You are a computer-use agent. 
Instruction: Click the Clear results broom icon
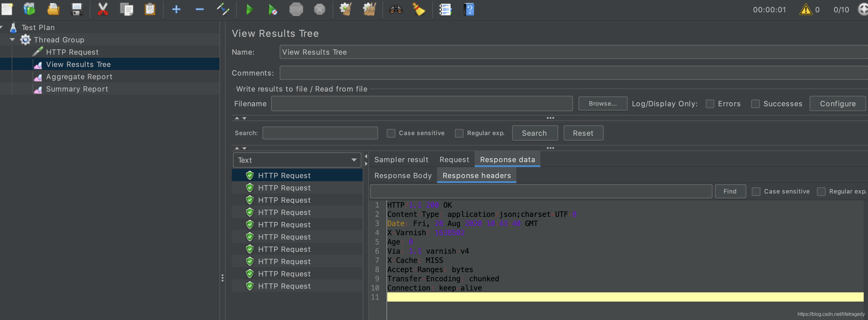[x=346, y=10]
